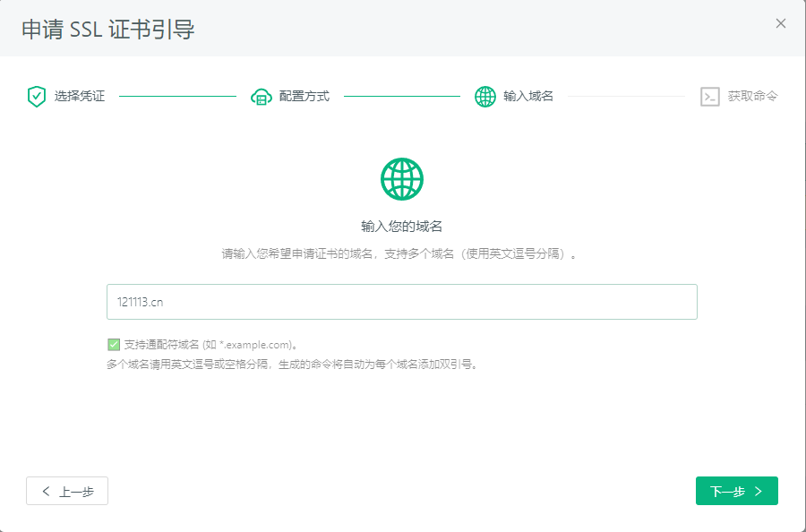Screen dimensions: 806x532
Task: Click the terminal icon for 获取命令 step
Action: [x=710, y=97]
